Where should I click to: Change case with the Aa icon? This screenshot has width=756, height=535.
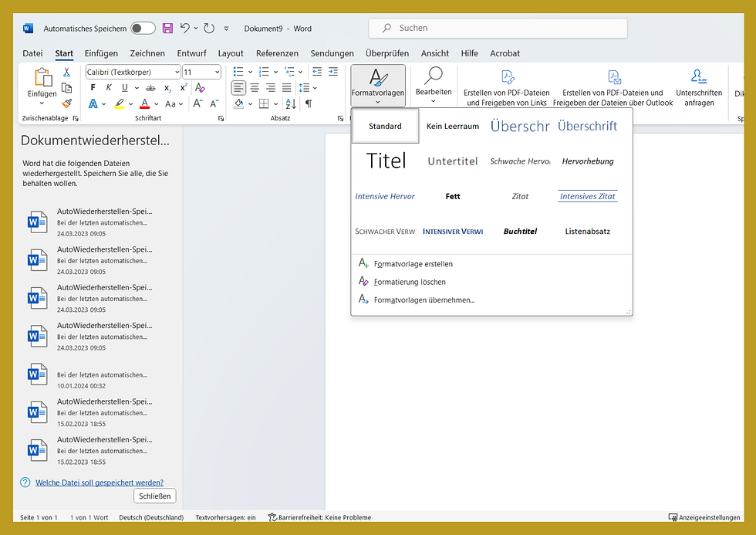[170, 103]
